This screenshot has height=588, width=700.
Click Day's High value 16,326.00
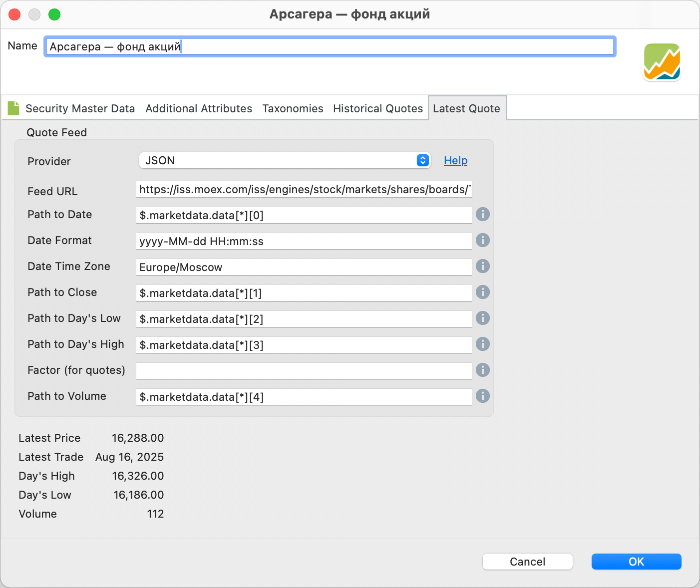point(138,476)
